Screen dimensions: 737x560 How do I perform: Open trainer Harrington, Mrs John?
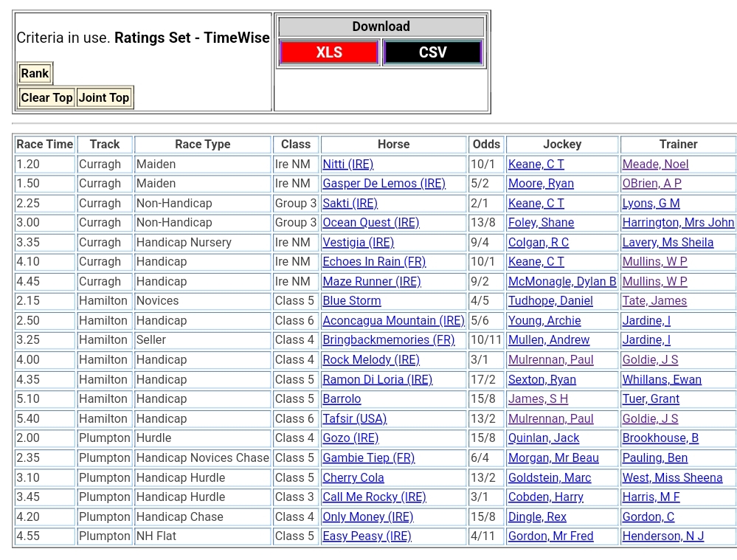coord(678,223)
